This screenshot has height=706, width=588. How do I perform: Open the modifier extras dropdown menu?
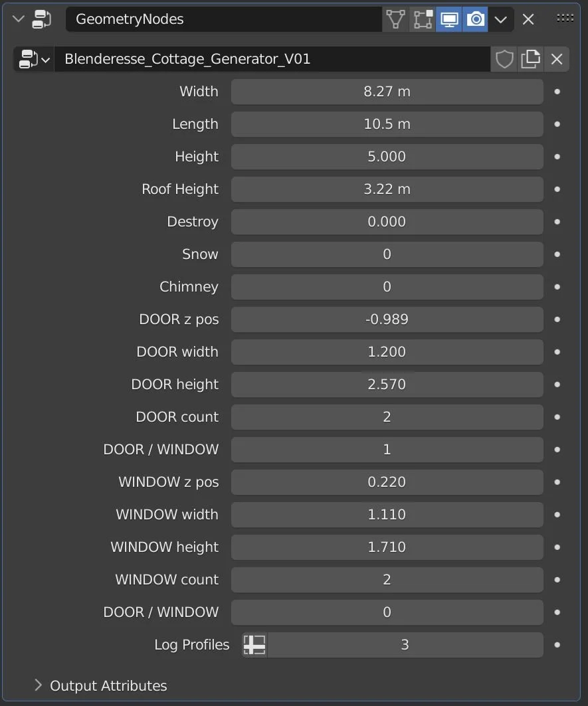click(x=501, y=19)
